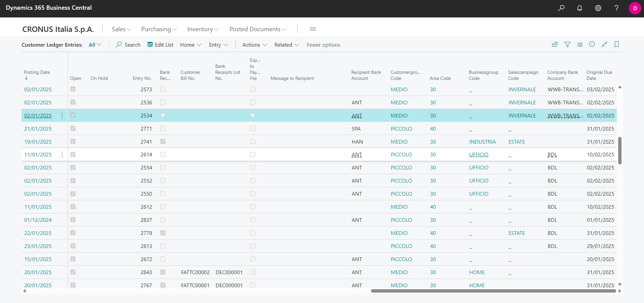Open row actions for entry 2534

pos(62,115)
